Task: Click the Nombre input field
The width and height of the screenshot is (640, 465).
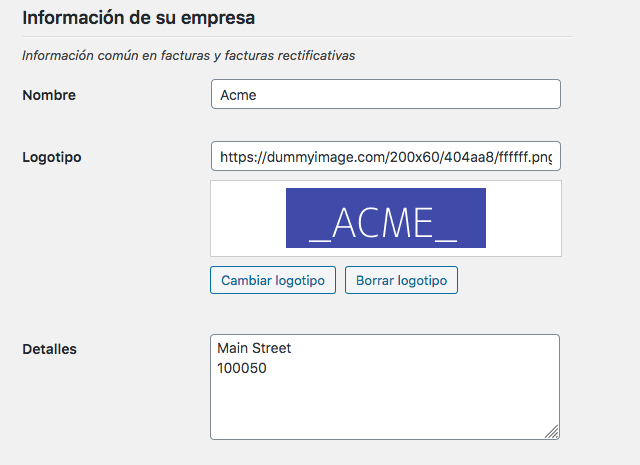Action: pyautogui.click(x=386, y=94)
